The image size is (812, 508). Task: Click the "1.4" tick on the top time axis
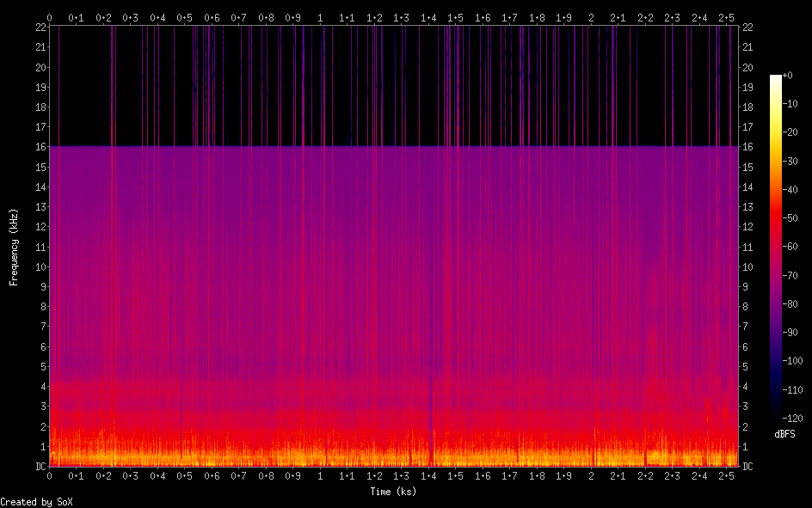coord(428,18)
